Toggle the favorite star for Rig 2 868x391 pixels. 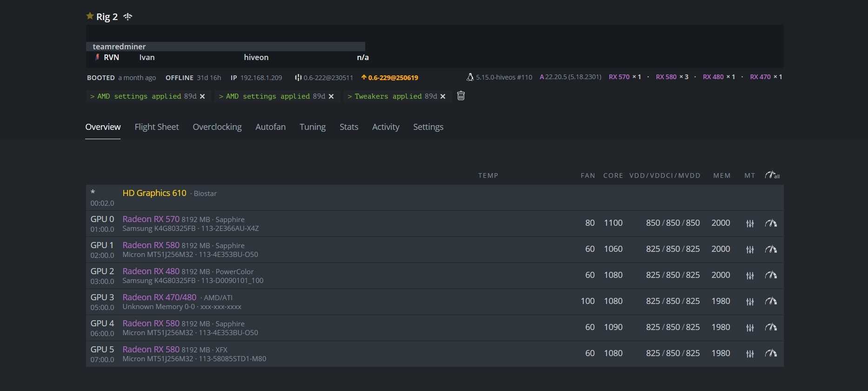pos(90,16)
